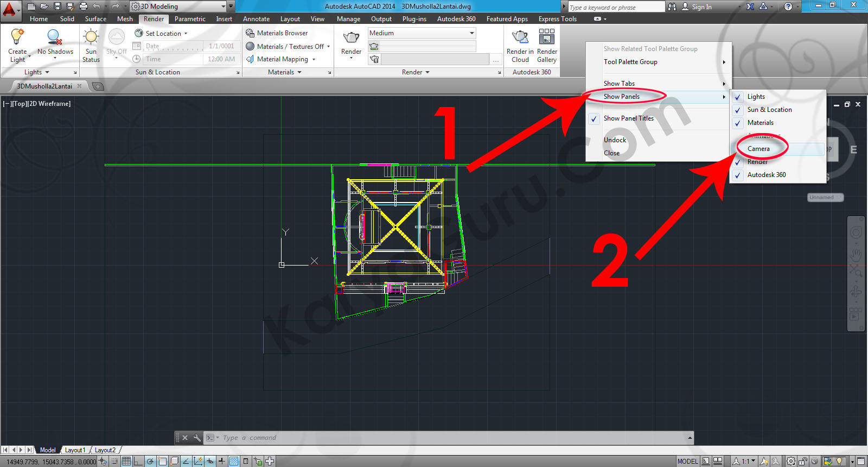The height and width of the screenshot is (467, 868).
Task: Expand the Materials / Textures Off dropdown
Action: 329,47
